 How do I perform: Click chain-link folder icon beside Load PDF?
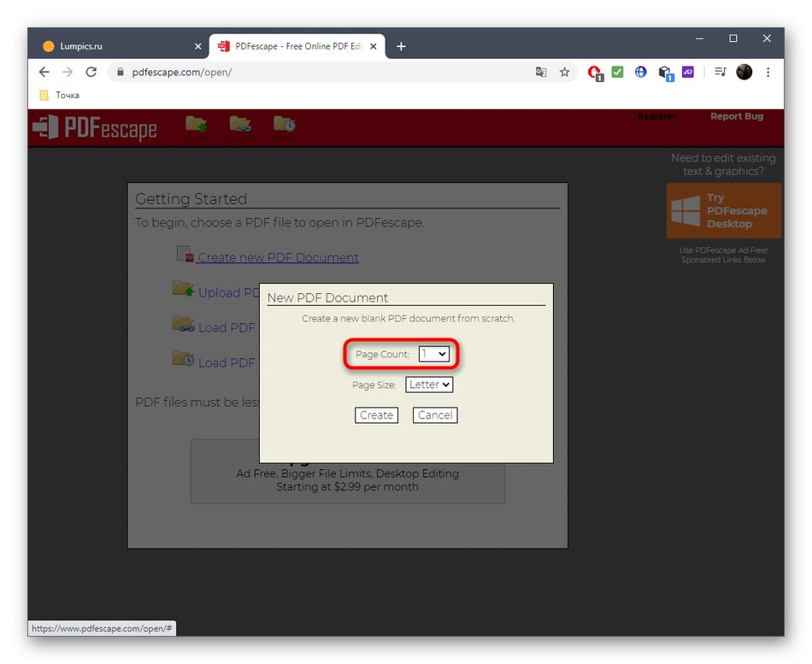click(x=183, y=324)
